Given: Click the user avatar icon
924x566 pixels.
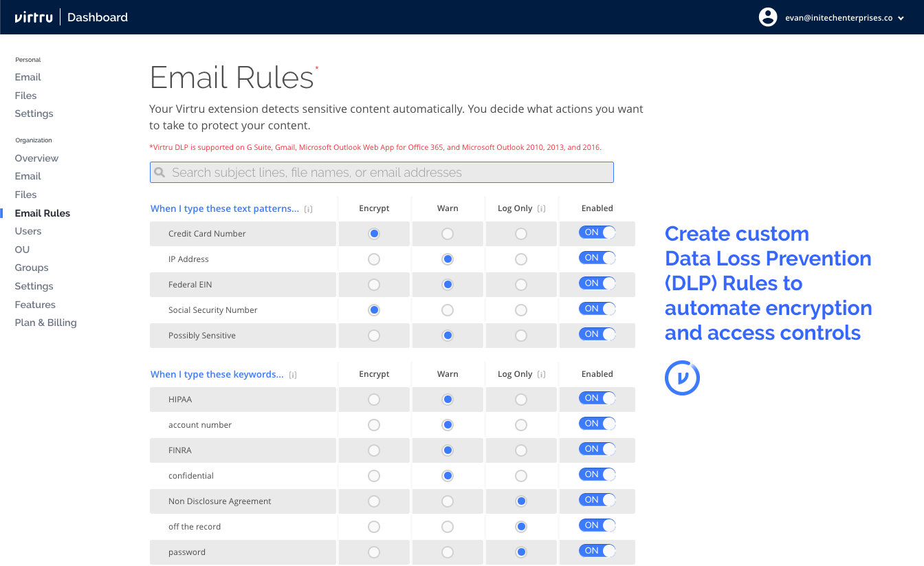Looking at the screenshot, I should (768, 17).
